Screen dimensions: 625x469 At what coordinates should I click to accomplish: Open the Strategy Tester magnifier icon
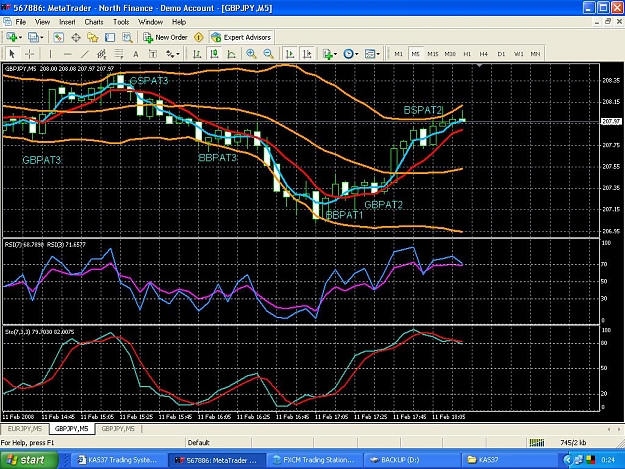127,37
